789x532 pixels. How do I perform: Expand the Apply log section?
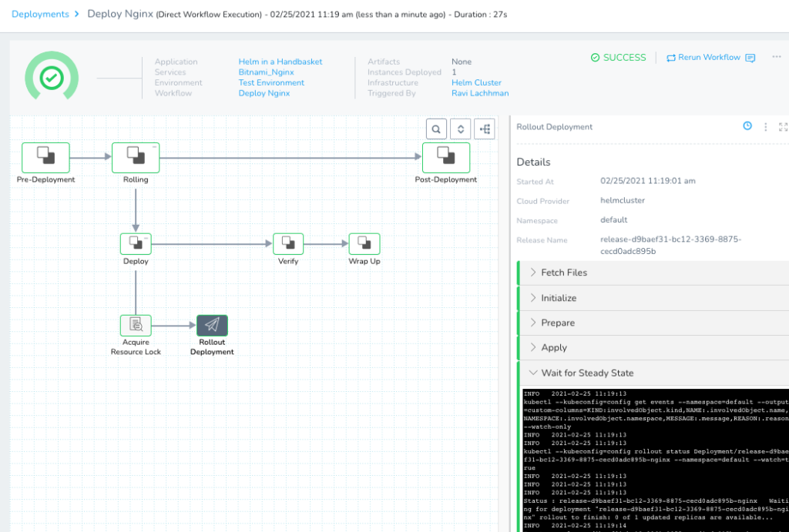(x=653, y=347)
